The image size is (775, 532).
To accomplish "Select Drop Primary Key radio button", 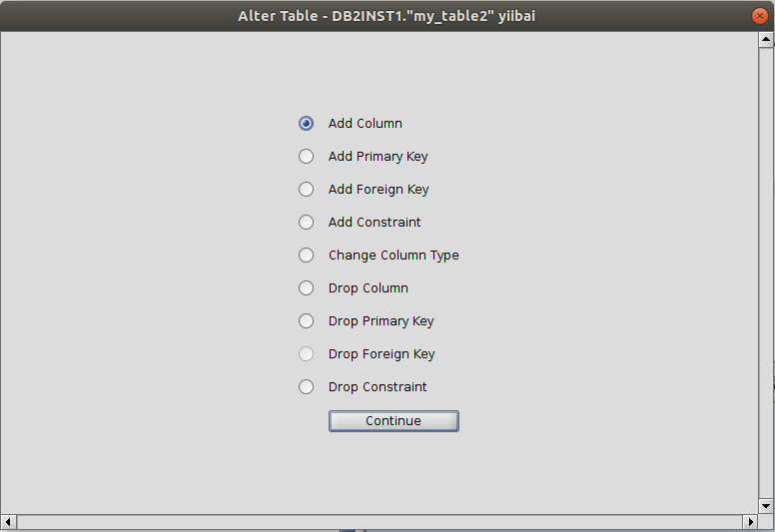I will tap(307, 321).
